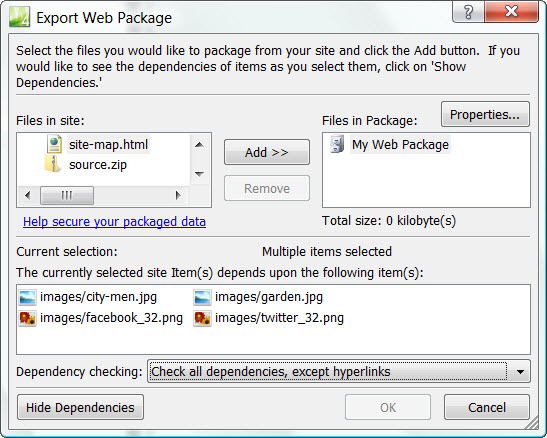Select the source.zip folder icon
The width and height of the screenshot is (547, 438).
point(52,164)
